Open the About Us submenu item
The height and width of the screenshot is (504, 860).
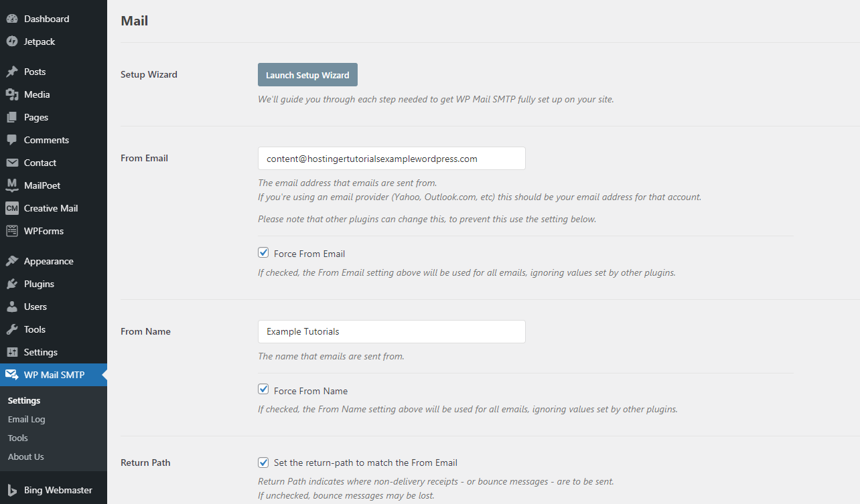(26, 456)
